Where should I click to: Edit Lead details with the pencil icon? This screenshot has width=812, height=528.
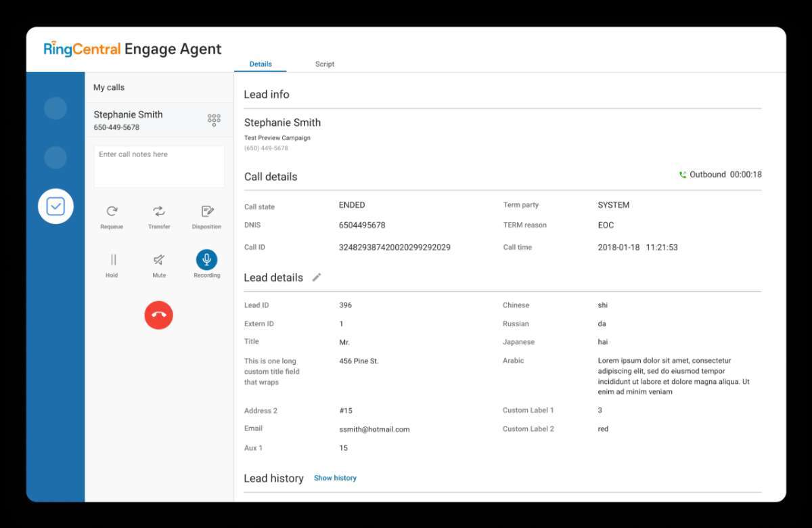(317, 277)
